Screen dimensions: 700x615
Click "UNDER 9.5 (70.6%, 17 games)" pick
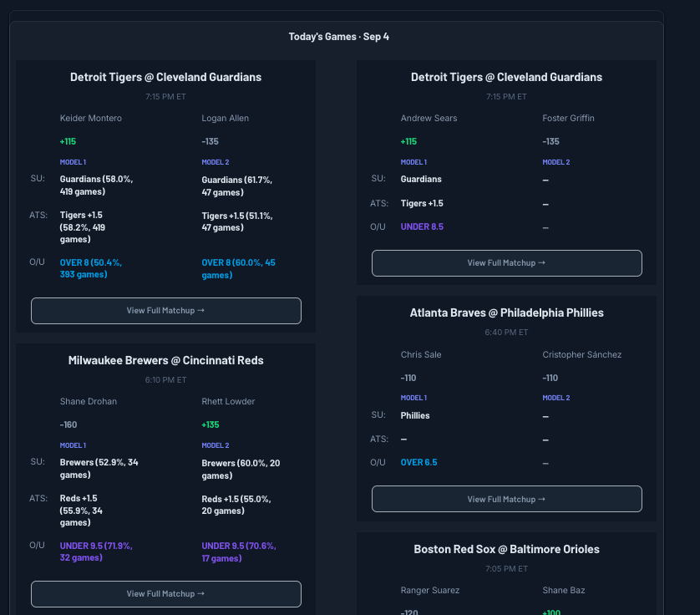coord(239,552)
